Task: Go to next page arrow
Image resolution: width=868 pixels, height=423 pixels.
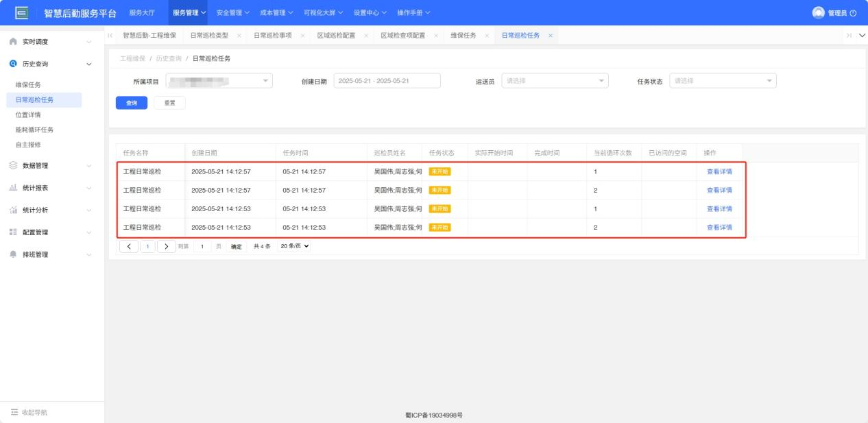Action: pyautogui.click(x=166, y=246)
